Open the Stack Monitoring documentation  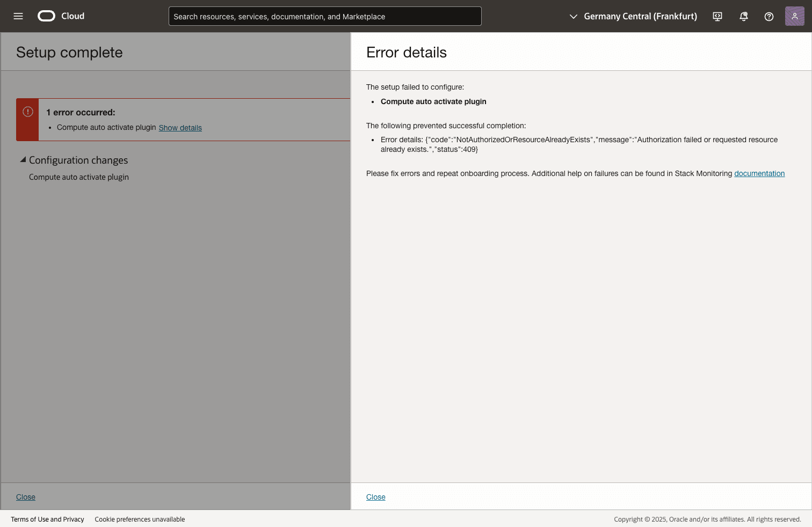[x=759, y=173]
